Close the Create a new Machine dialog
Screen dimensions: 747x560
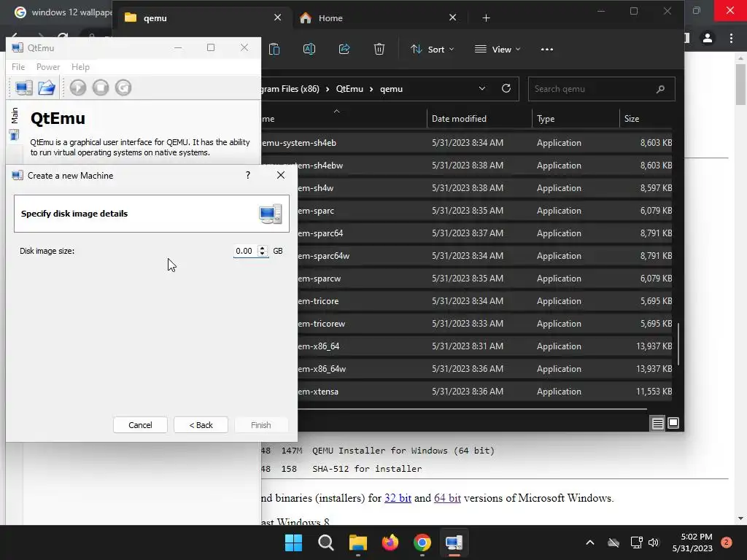(281, 175)
